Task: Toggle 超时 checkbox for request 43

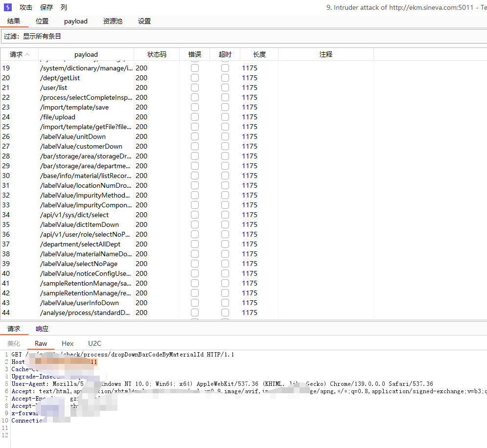Action: pyautogui.click(x=225, y=303)
